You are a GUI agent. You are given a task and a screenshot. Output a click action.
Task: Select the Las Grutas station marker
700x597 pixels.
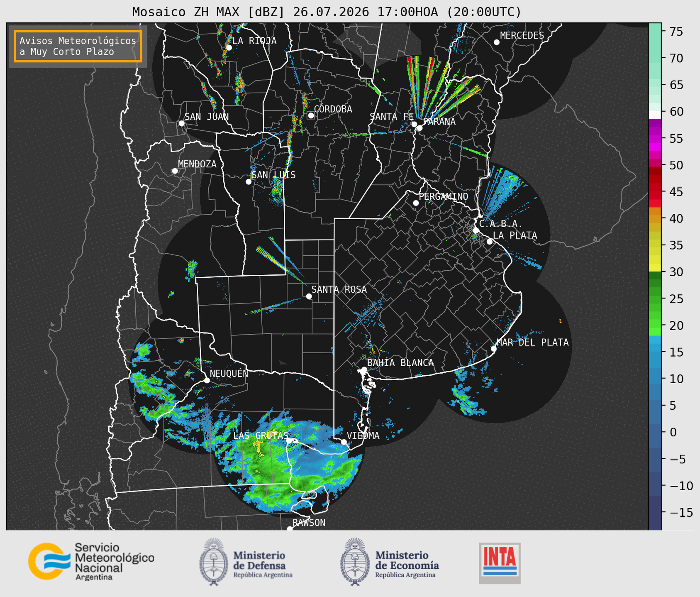click(289, 440)
